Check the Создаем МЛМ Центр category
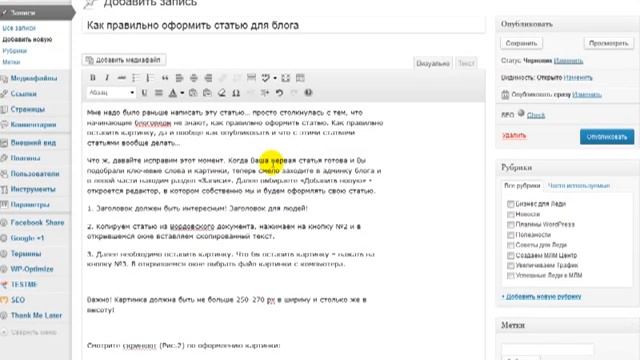This screenshot has width=640, height=360. [x=510, y=256]
